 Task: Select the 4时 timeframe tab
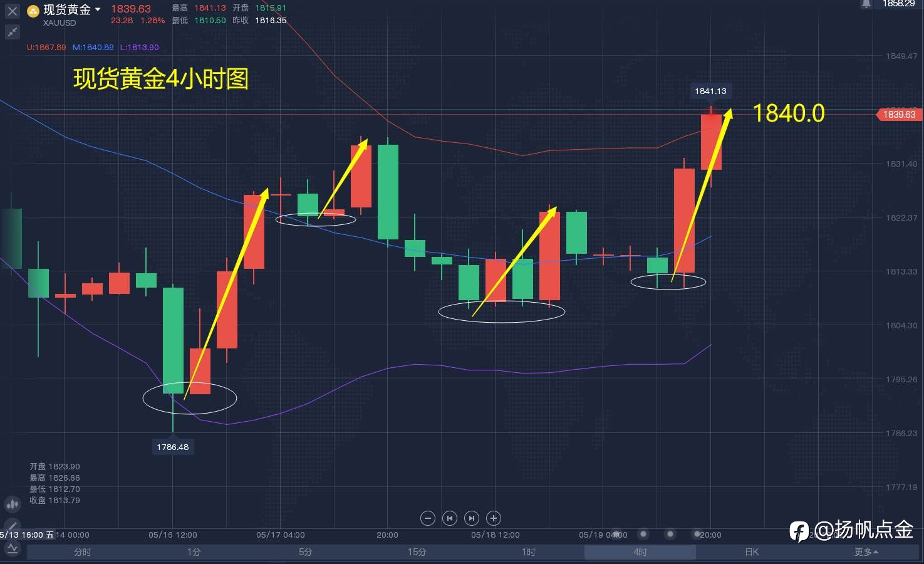coord(640,552)
